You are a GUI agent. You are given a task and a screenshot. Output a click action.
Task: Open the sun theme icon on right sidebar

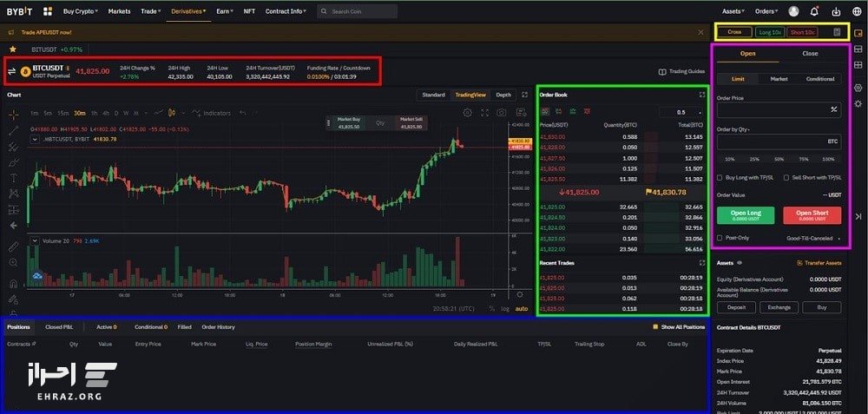[x=858, y=104]
